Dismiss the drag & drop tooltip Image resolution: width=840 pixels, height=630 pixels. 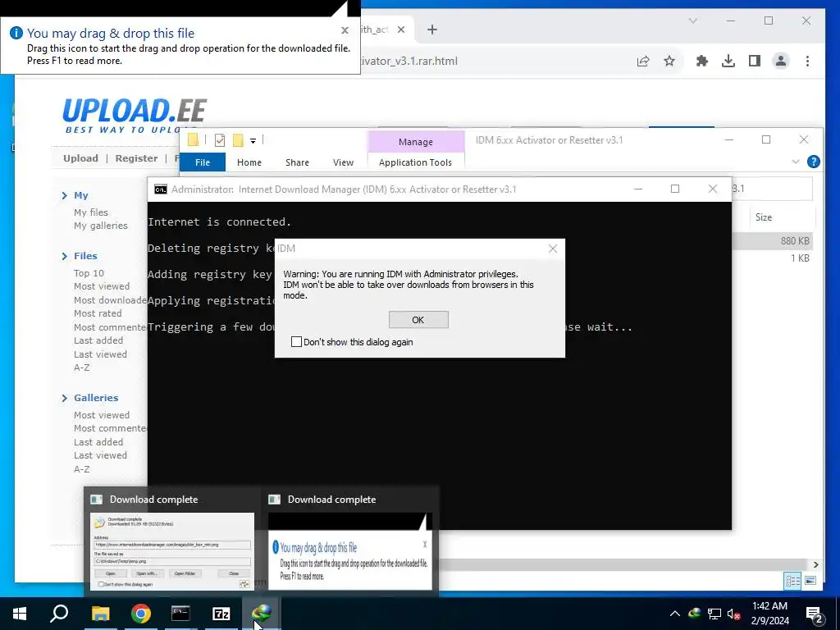[345, 30]
